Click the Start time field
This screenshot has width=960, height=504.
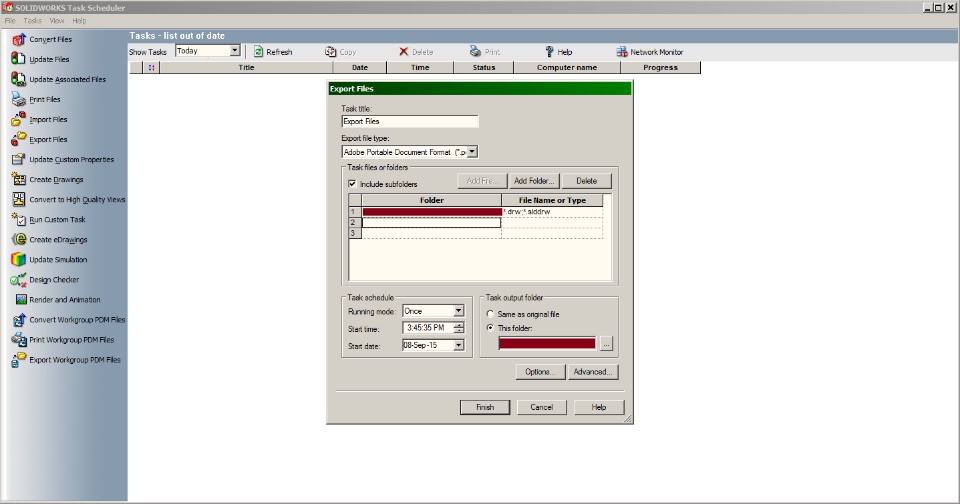click(x=428, y=328)
